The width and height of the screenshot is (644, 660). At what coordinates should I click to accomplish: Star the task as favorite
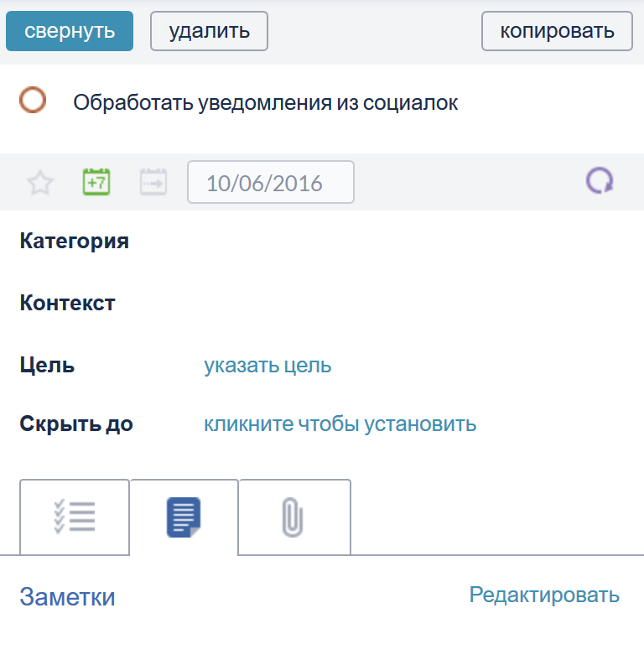click(40, 182)
